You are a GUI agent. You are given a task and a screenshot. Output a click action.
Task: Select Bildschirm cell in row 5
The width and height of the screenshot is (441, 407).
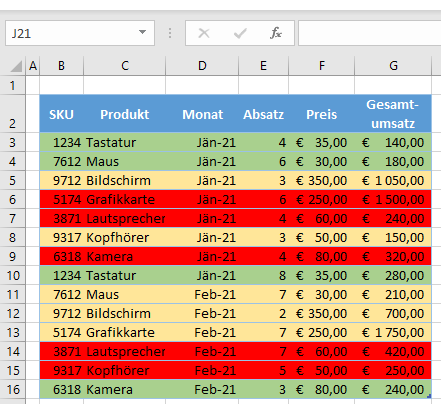coord(125,180)
